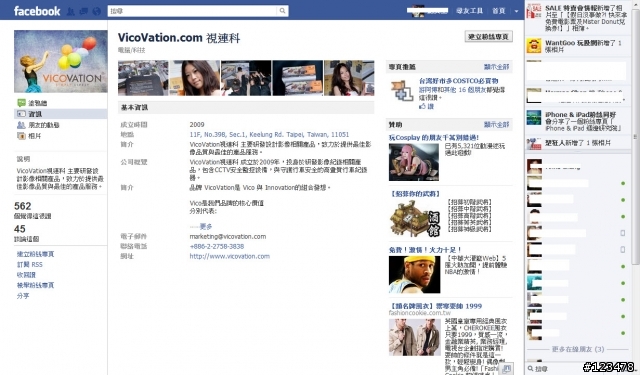Click the iPhone & iPad page avatar

coord(533,118)
